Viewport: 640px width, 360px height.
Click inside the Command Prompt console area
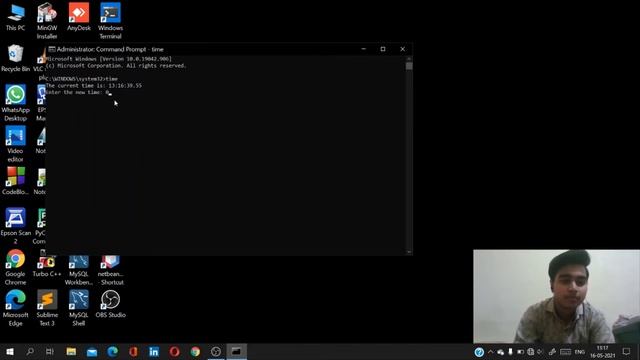pos(226,155)
